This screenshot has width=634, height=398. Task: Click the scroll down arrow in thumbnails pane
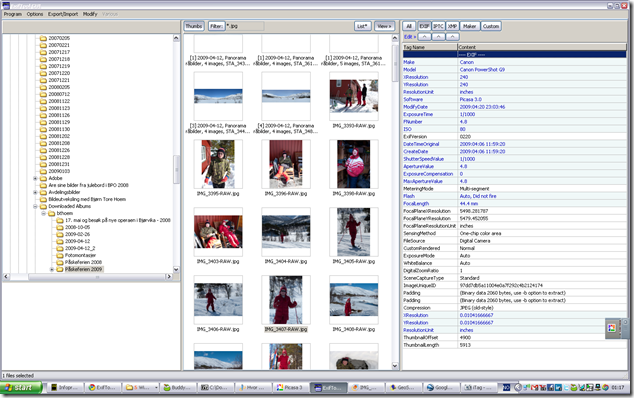tap(395, 366)
